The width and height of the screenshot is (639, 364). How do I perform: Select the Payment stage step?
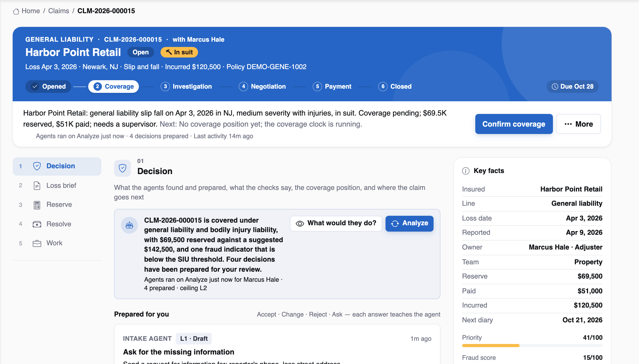pyautogui.click(x=332, y=87)
